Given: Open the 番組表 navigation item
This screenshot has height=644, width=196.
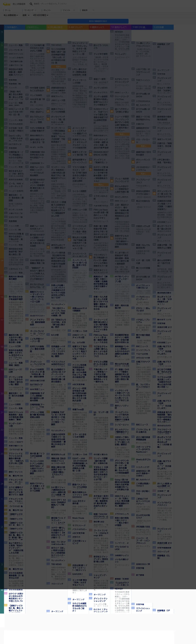Looking at the screenshot, I should pos(85,10).
